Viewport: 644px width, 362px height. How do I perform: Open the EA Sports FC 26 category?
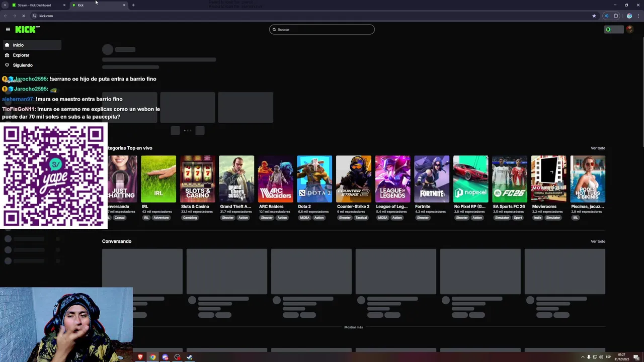tap(510, 179)
